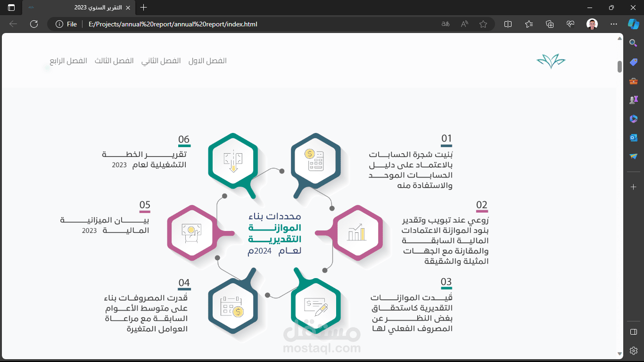Screen dimensions: 644x362
Task: Open Settings and more three-dots menu
Action: coord(613,24)
